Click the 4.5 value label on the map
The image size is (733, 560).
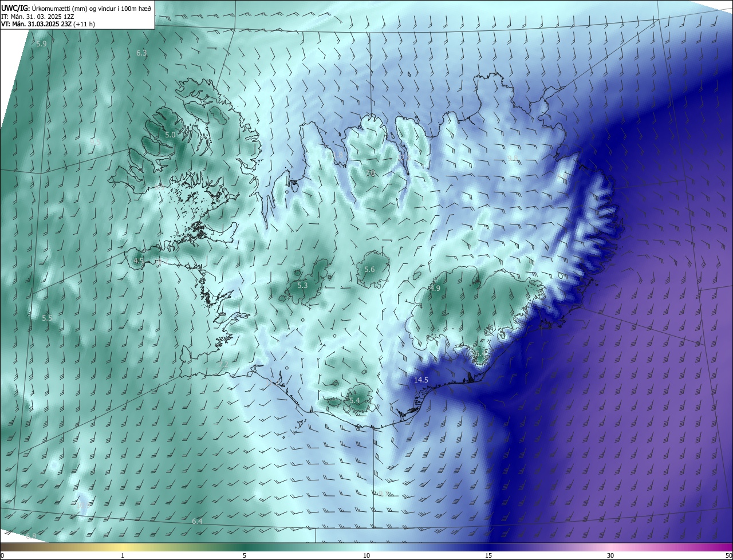tap(139, 261)
